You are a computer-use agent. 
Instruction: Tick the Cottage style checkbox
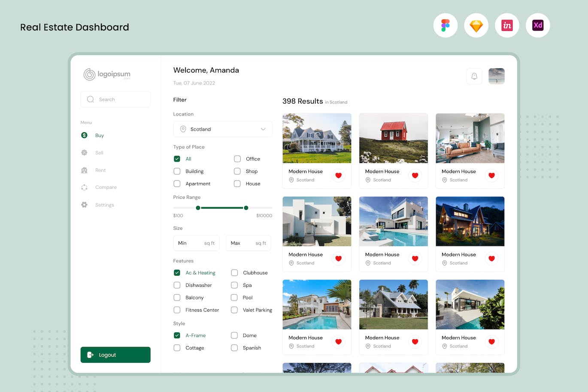(x=177, y=348)
